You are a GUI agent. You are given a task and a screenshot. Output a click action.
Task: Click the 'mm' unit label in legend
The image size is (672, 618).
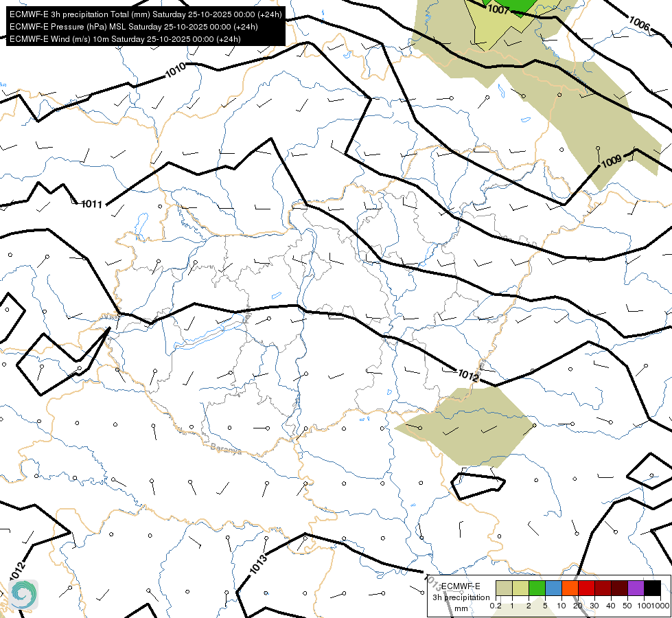coord(461,608)
